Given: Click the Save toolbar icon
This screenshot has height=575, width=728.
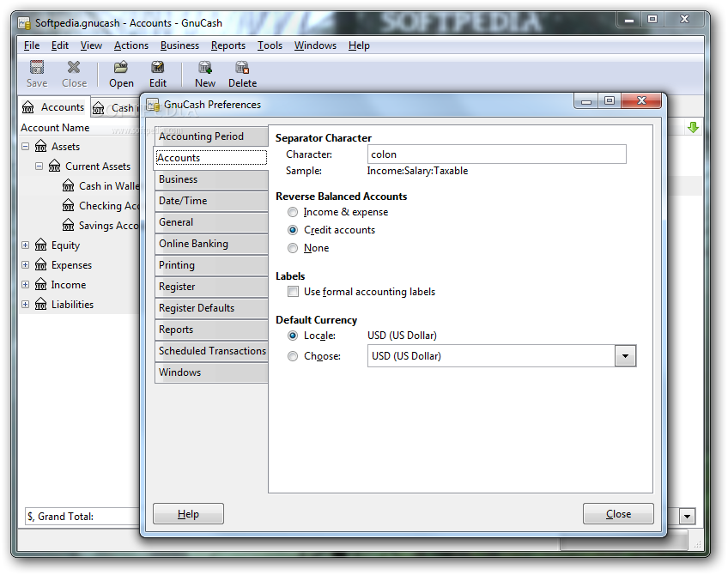Looking at the screenshot, I should click(x=37, y=68).
